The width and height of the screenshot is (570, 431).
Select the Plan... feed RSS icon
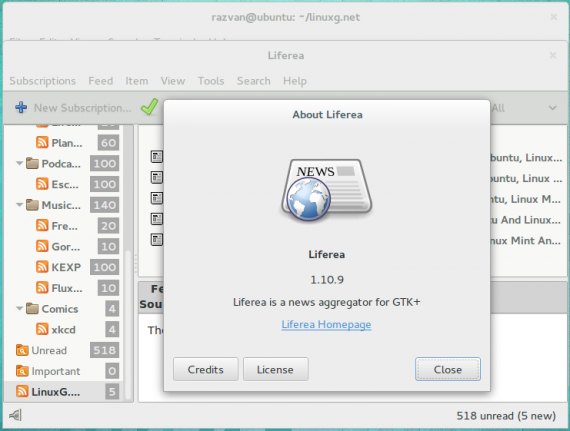click(x=42, y=142)
